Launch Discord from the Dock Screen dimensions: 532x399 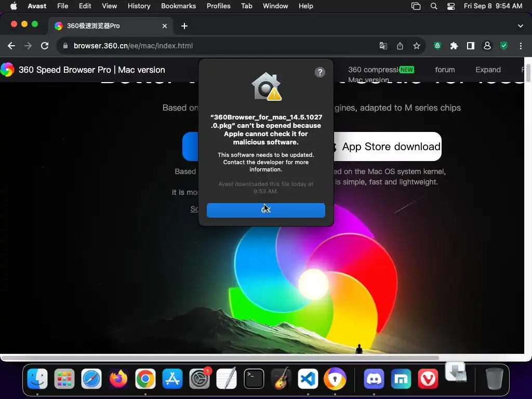(x=374, y=379)
